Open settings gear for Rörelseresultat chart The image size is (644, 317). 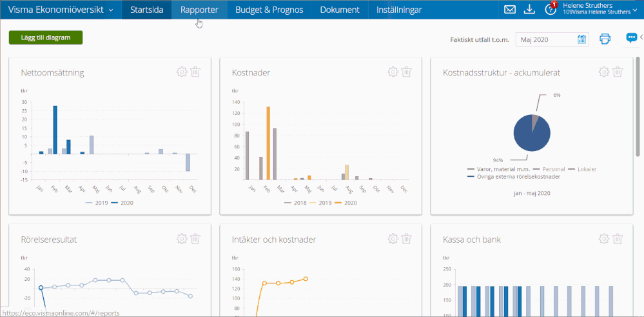tap(182, 238)
